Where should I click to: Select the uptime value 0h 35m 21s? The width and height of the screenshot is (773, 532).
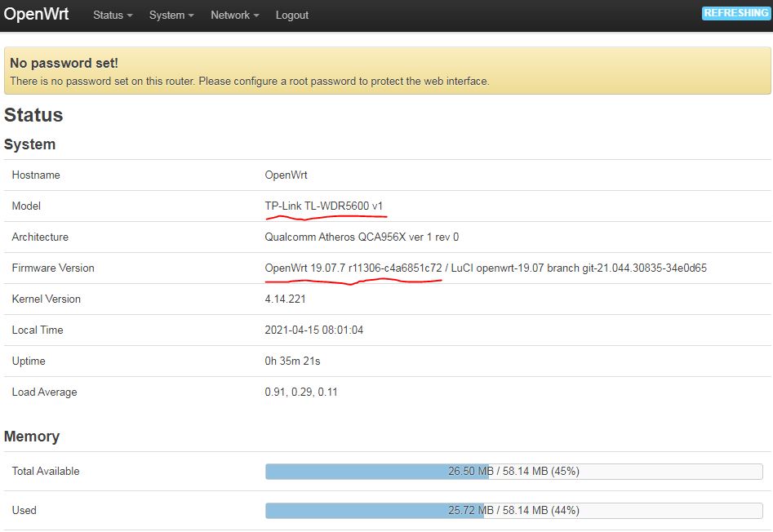click(x=293, y=361)
